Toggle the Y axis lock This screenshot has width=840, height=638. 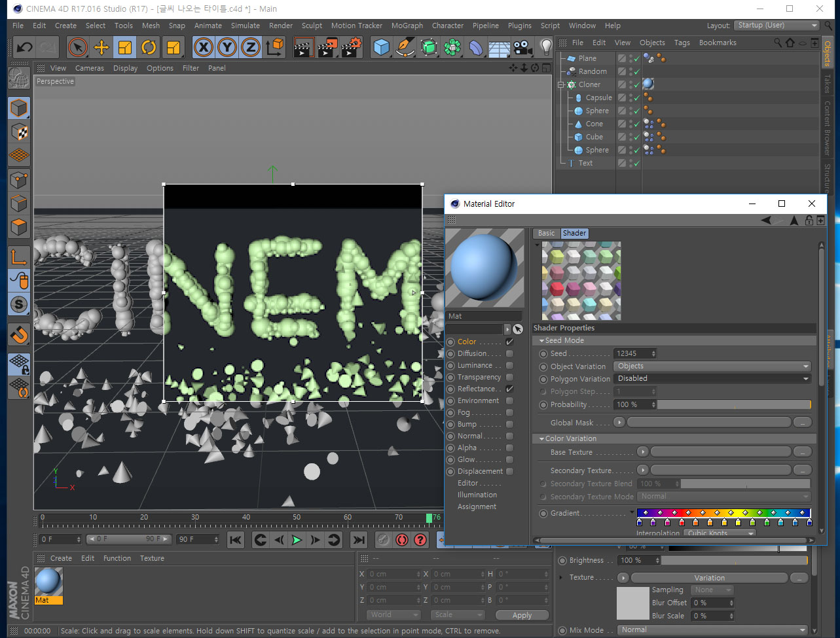click(227, 48)
